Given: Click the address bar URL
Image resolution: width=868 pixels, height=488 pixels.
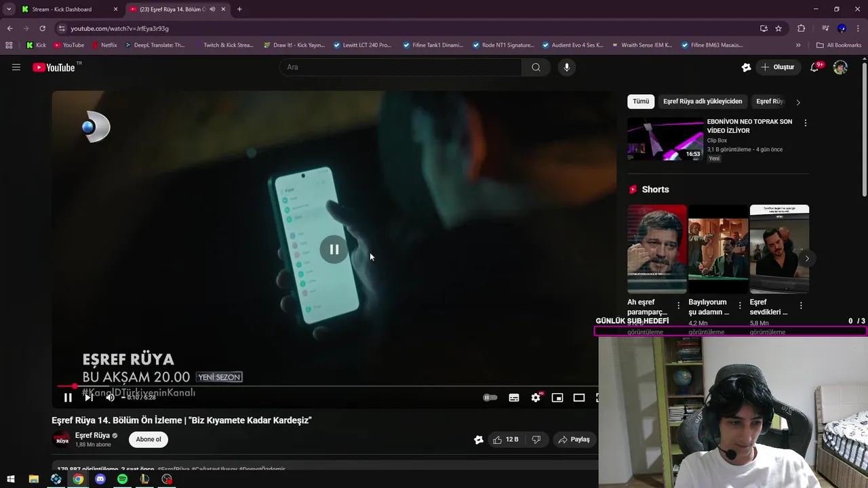Looking at the screenshot, I should (119, 28).
